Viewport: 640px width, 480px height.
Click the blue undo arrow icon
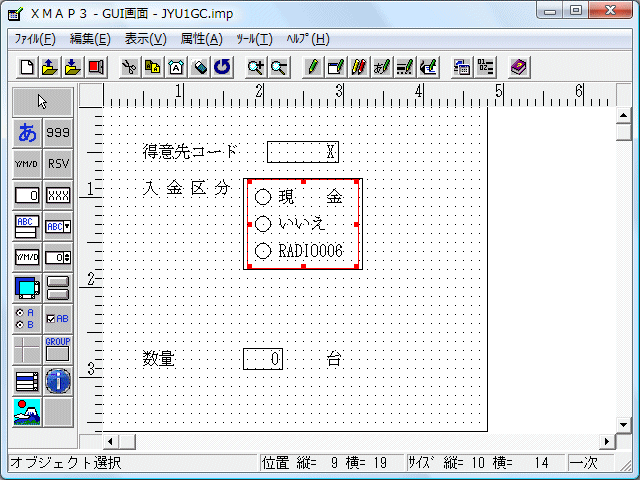pyautogui.click(x=222, y=67)
